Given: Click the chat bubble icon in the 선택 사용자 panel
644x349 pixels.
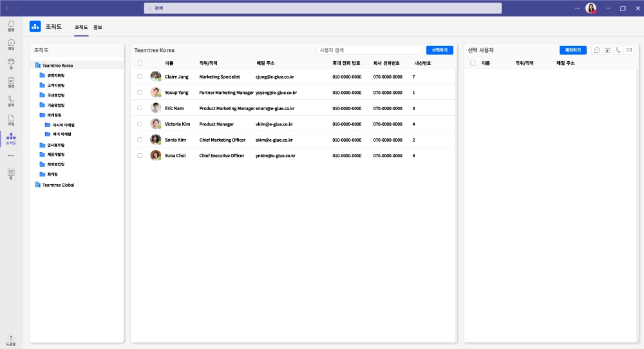Looking at the screenshot, I should coord(597,50).
